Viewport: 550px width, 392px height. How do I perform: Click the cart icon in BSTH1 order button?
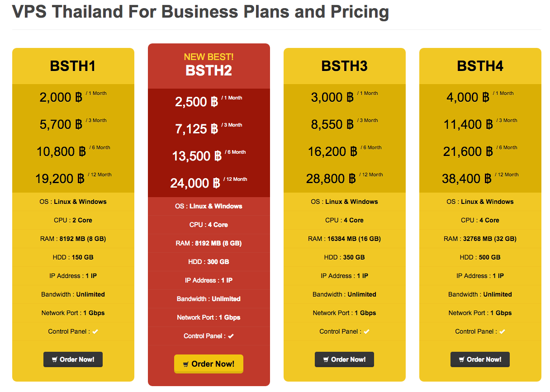[x=55, y=360]
